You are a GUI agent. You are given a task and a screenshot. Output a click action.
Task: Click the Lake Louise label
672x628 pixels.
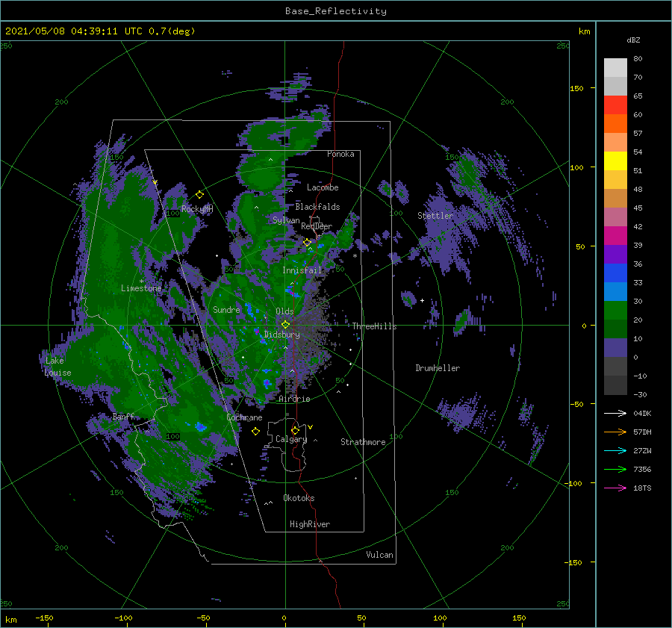tap(57, 367)
